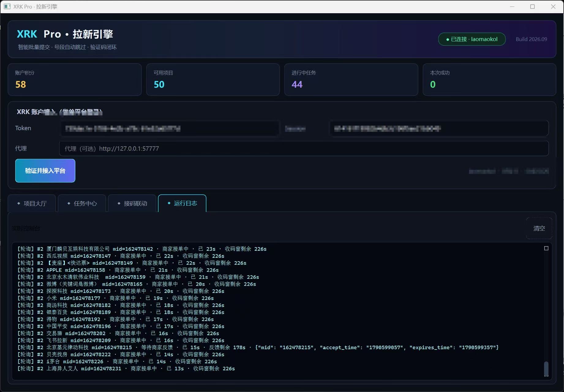Click the log line for 微博（关键词是微博）
564x392 pixels.
click(137, 284)
